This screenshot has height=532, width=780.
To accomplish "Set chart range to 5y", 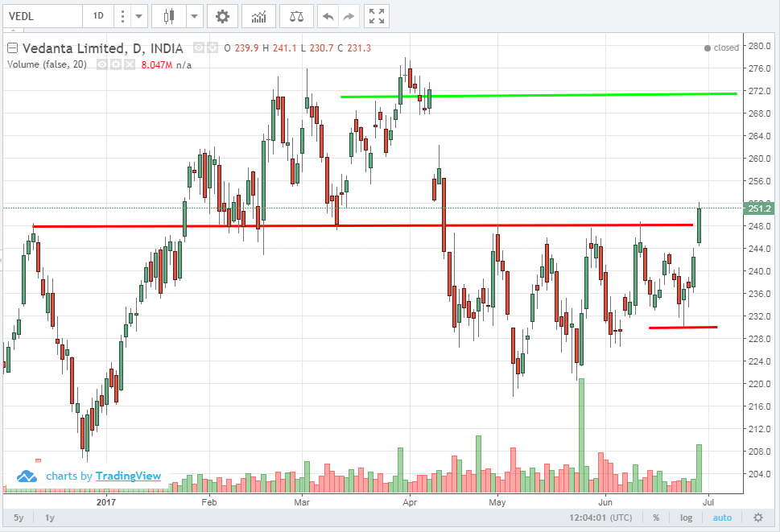I will pos(19,518).
